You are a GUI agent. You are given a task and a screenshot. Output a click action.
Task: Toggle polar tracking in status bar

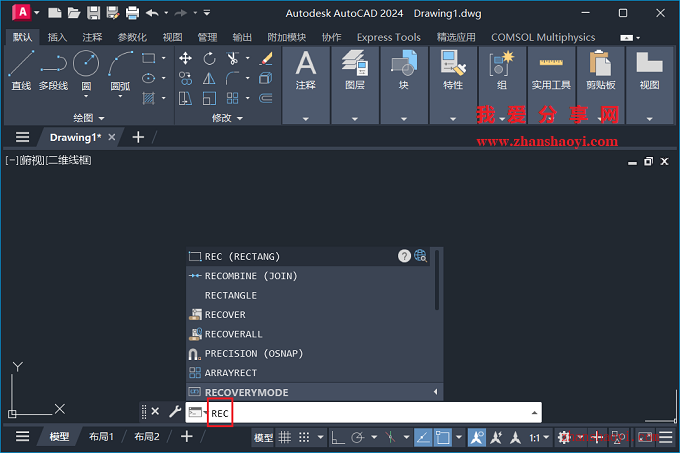coord(358,437)
